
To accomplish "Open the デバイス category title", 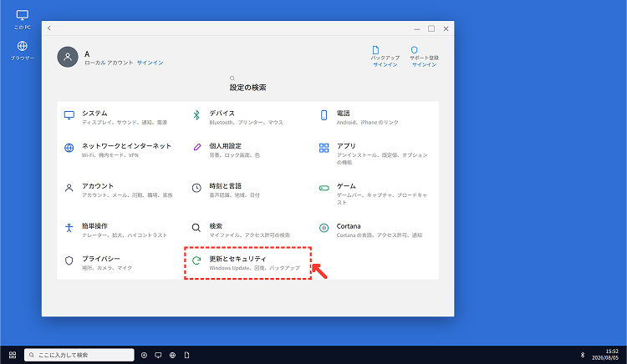I will [x=222, y=114].
